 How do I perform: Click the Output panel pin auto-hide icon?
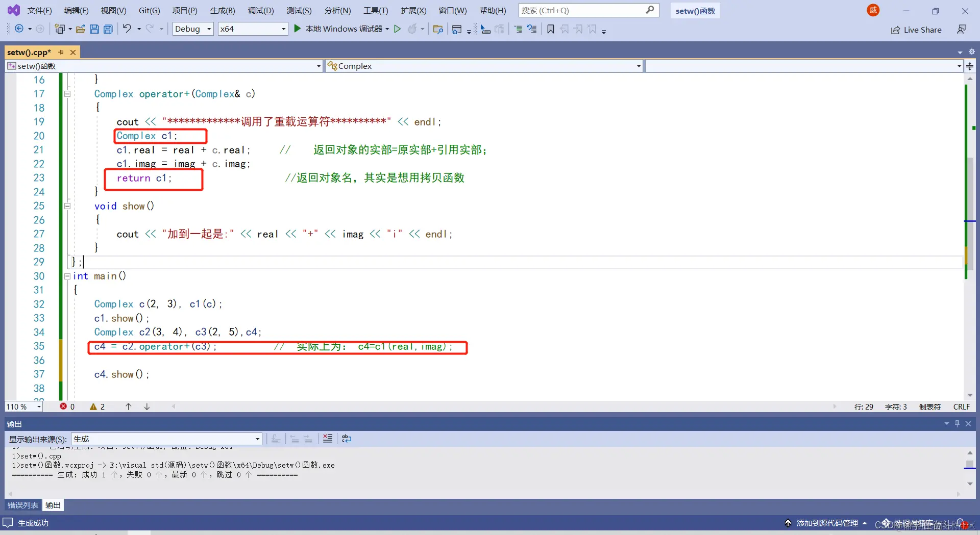pyautogui.click(x=958, y=423)
